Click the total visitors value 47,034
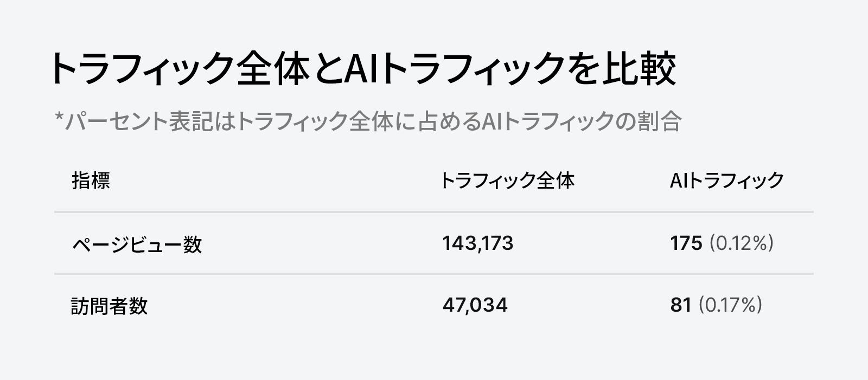This screenshot has height=380, width=868. coord(475,305)
